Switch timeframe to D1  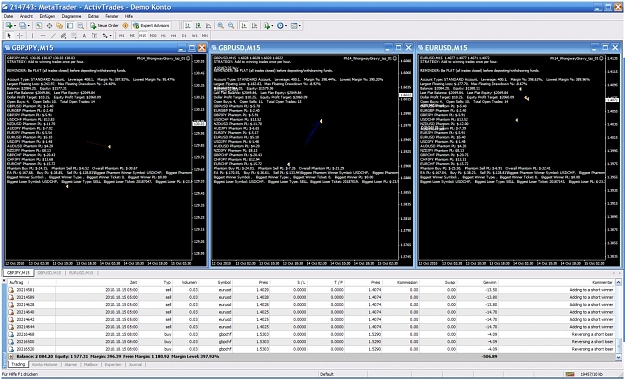184,35
